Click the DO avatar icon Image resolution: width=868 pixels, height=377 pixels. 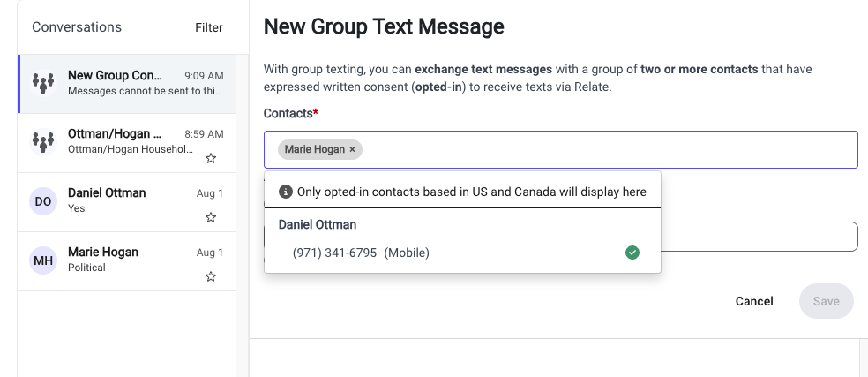pos(43,202)
